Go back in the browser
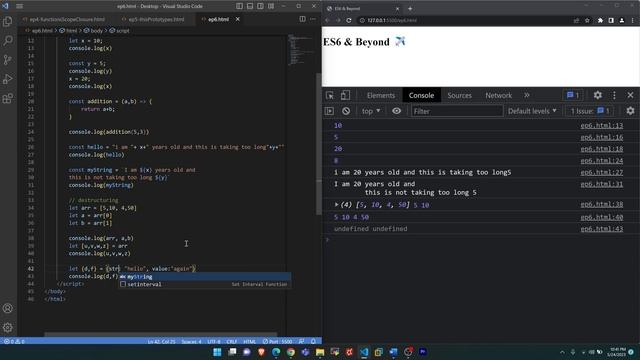This screenshot has height=360, width=640. click(x=327, y=20)
